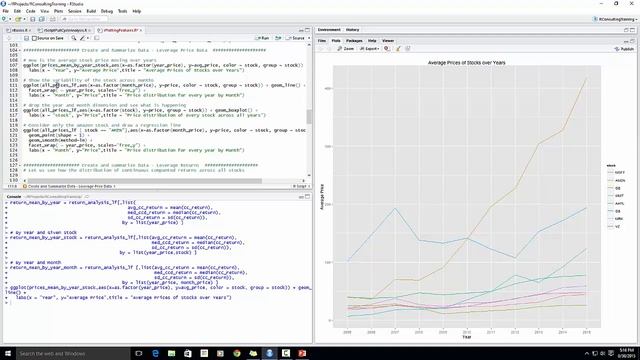Open the Plots menu
This screenshot has height=360, width=640.
click(x=59, y=11)
